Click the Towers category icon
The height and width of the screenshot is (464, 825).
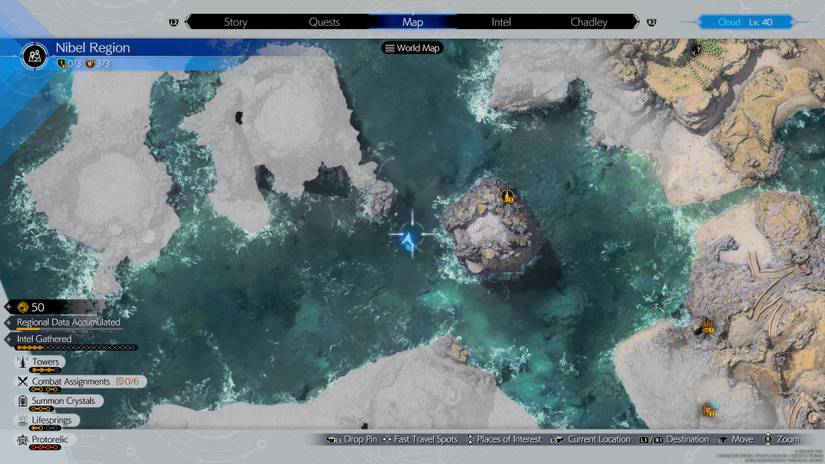pyautogui.click(x=22, y=362)
